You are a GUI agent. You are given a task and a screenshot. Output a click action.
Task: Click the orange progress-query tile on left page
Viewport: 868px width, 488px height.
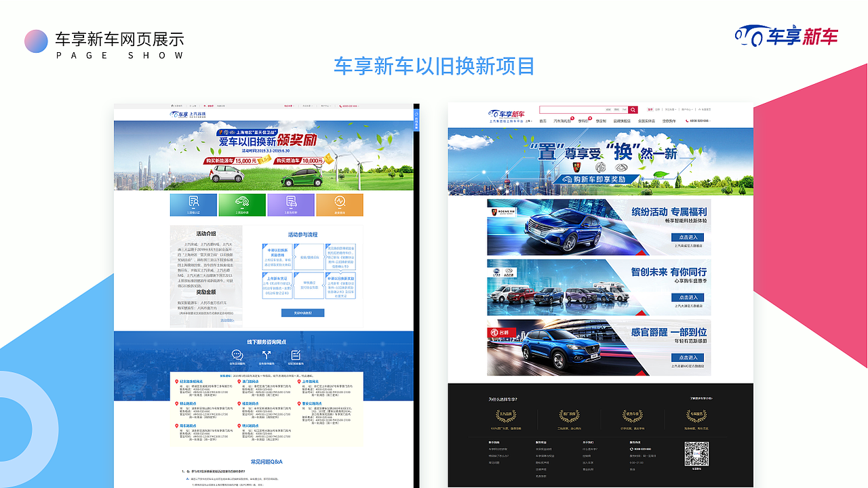click(340, 205)
